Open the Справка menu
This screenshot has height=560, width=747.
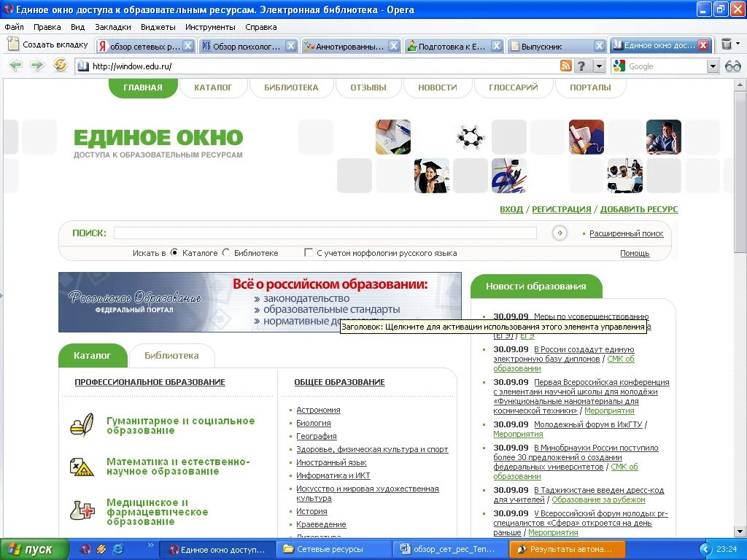pos(261,27)
